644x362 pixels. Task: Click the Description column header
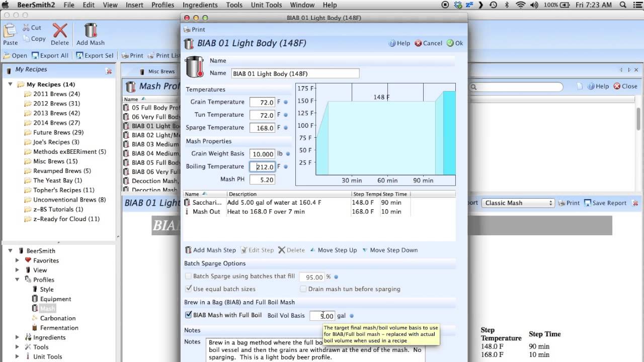(289, 194)
